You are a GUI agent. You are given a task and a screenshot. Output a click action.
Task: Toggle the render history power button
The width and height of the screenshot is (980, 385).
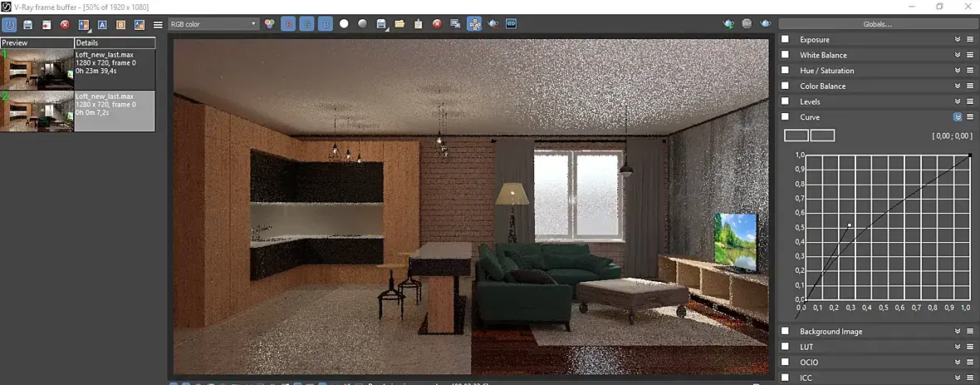tap(9, 24)
